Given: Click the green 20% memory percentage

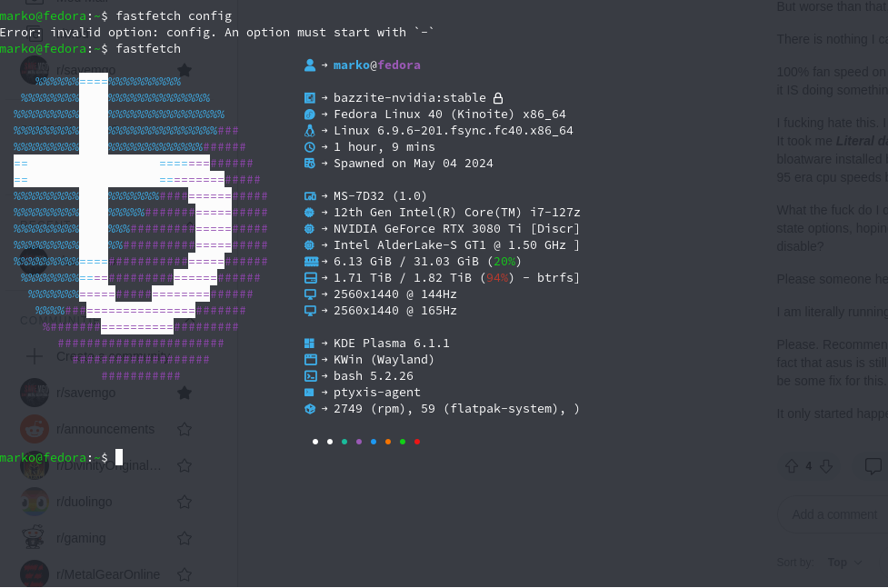Looking at the screenshot, I should (x=504, y=262).
